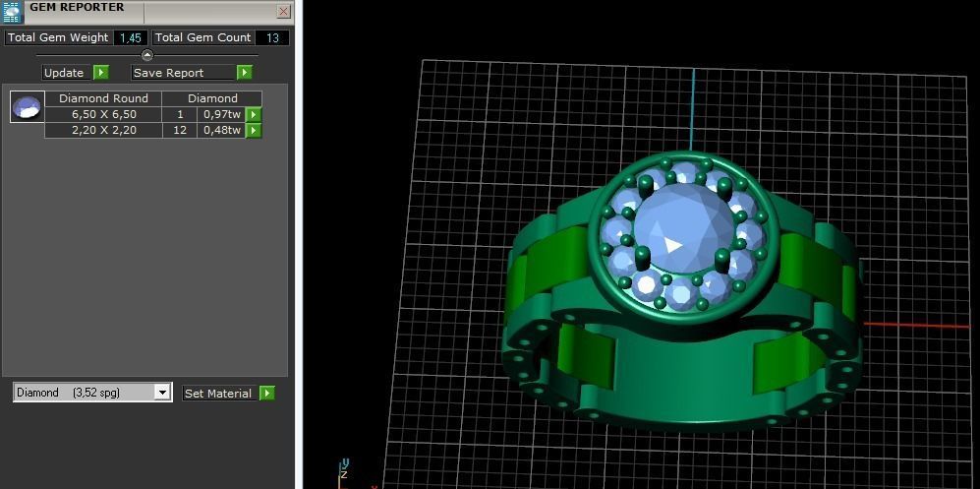Click the green arrow beside Save Report
The height and width of the screenshot is (489, 980).
(245, 73)
